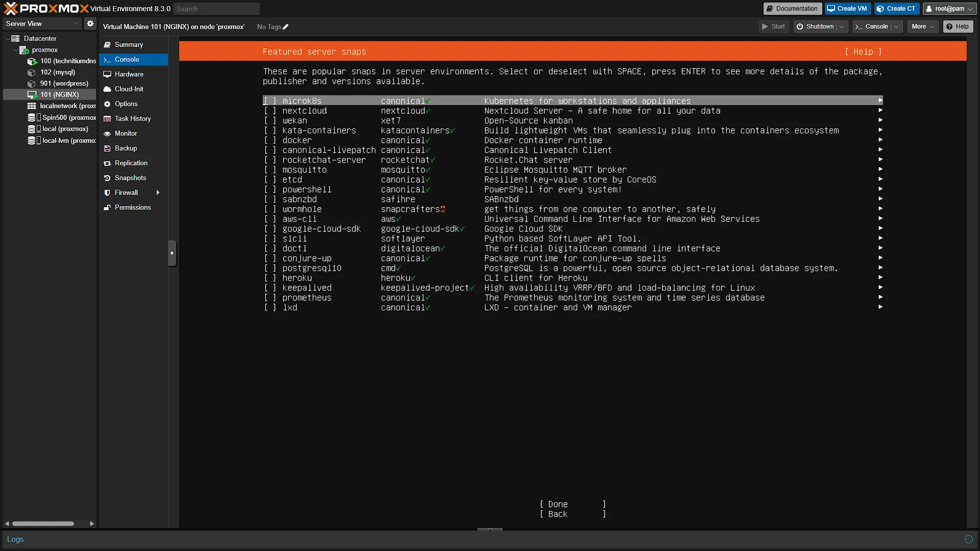Expand the Shutdown dropdown arrow

click(x=842, y=27)
